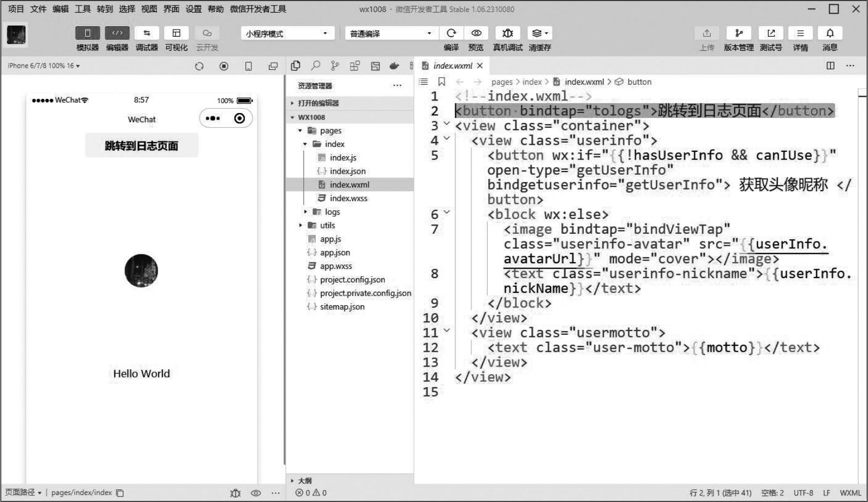Open the 视图 menu
Viewport: 868px width, 502px height.
(149, 9)
